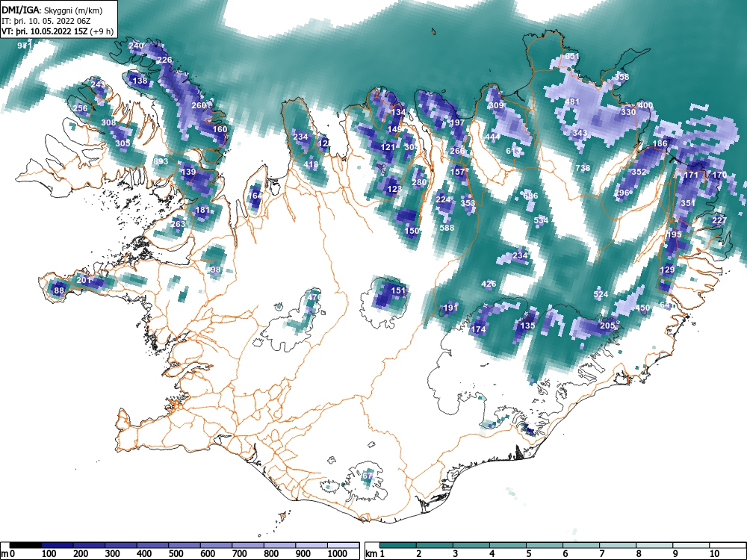Click the visibility value 498

tap(214, 270)
